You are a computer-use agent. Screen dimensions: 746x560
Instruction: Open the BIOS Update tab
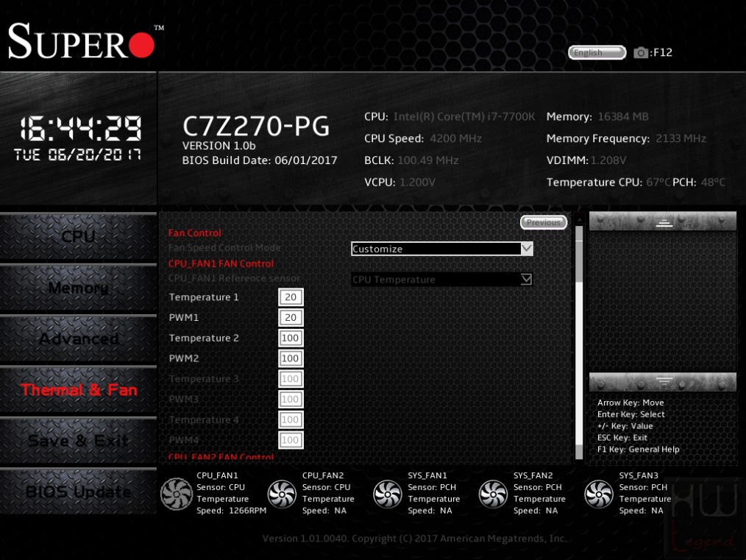tap(79, 492)
